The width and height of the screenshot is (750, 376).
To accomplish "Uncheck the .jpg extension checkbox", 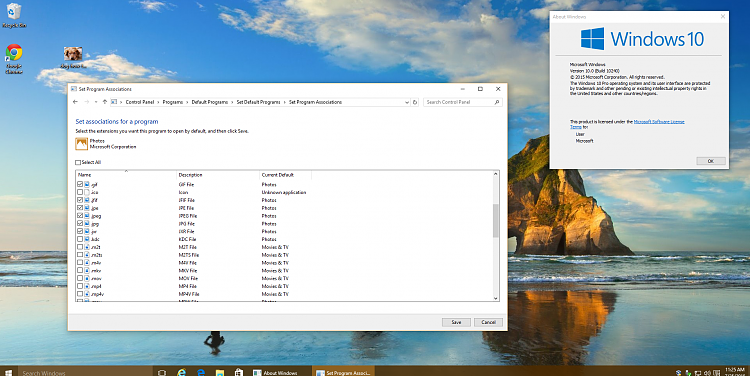I will [x=80, y=223].
